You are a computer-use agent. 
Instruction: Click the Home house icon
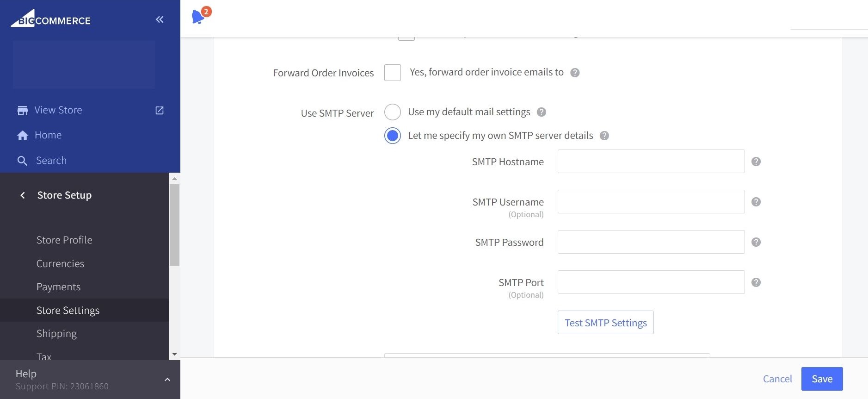(23, 135)
